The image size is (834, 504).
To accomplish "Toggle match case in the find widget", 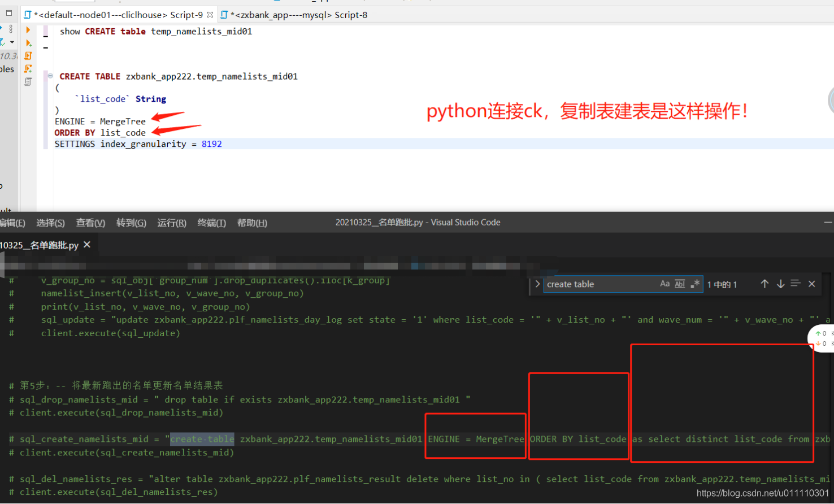I will click(x=664, y=284).
